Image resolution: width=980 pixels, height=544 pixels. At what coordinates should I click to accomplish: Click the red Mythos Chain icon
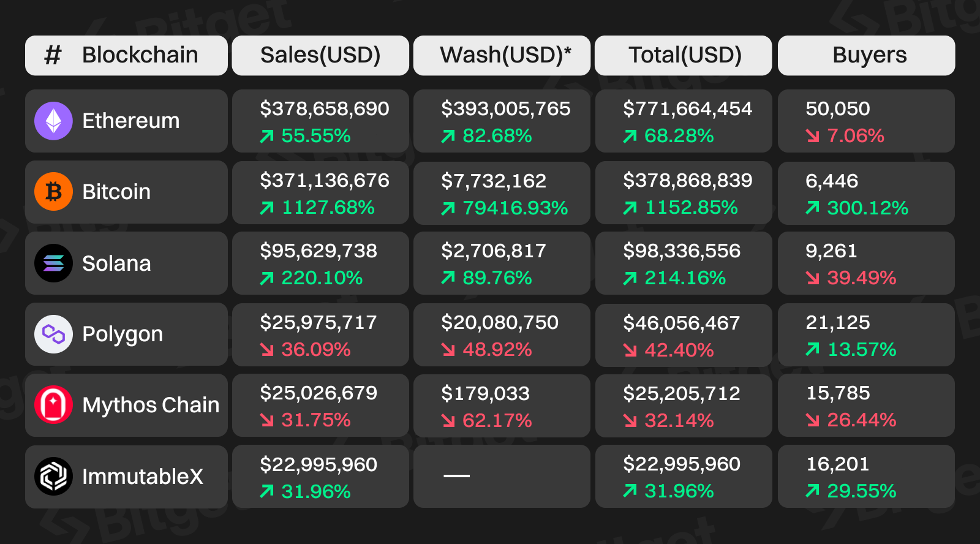pos(53,405)
